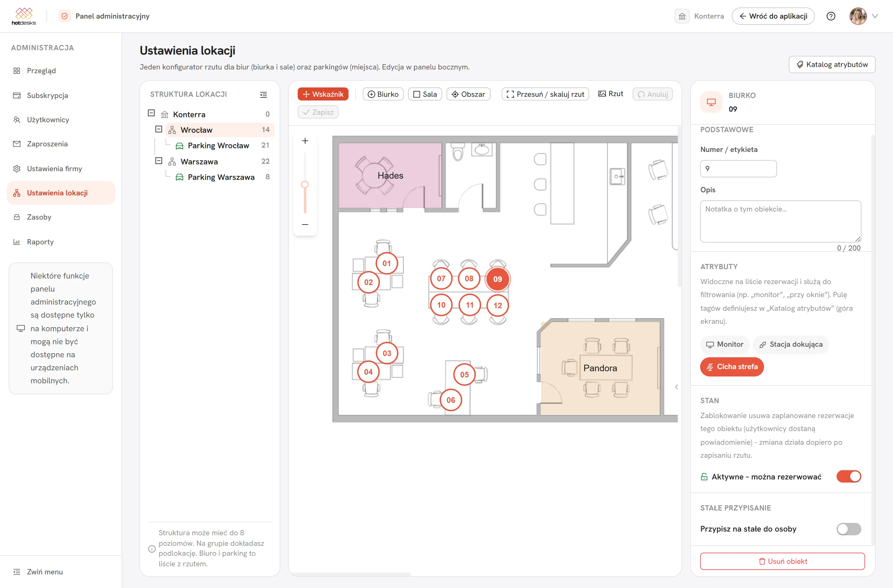The height and width of the screenshot is (588, 893).
Task: Click the Rzut image tool
Action: pyautogui.click(x=611, y=94)
